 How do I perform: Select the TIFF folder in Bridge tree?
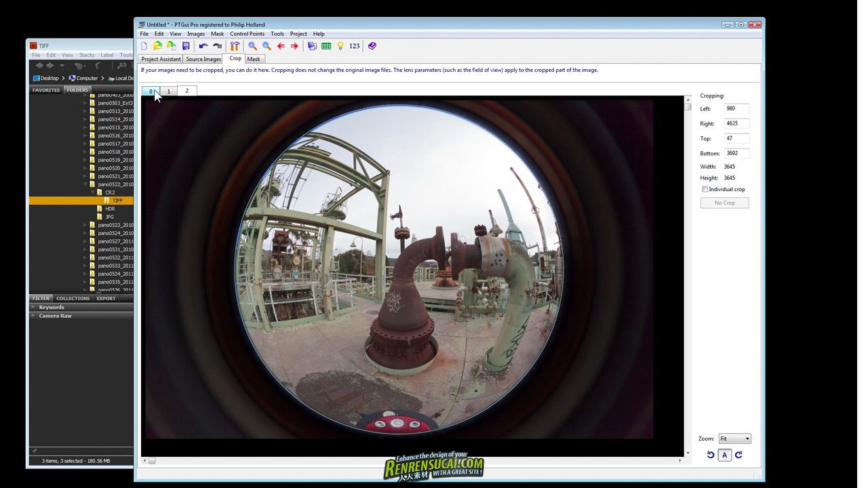pyautogui.click(x=117, y=201)
